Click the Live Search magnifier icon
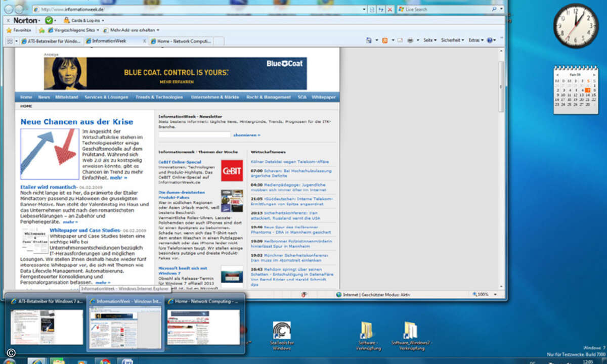This screenshot has width=607, height=364. (494, 9)
